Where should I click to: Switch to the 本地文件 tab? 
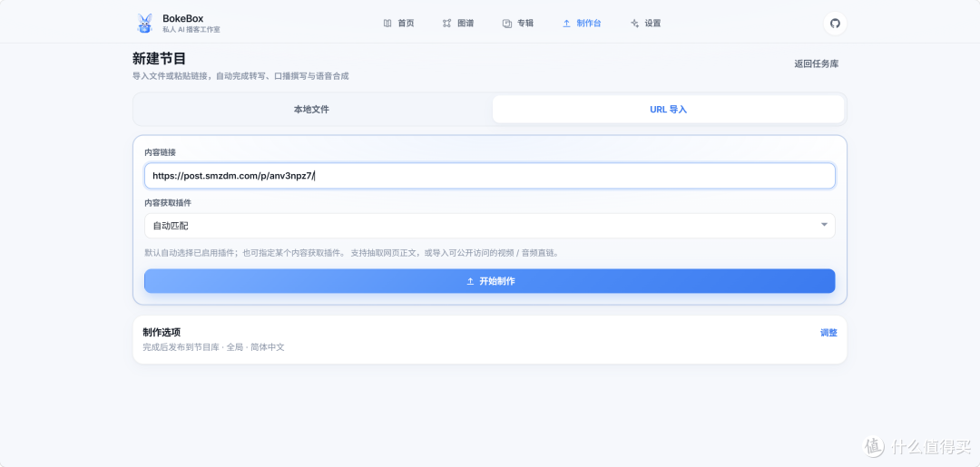click(311, 109)
